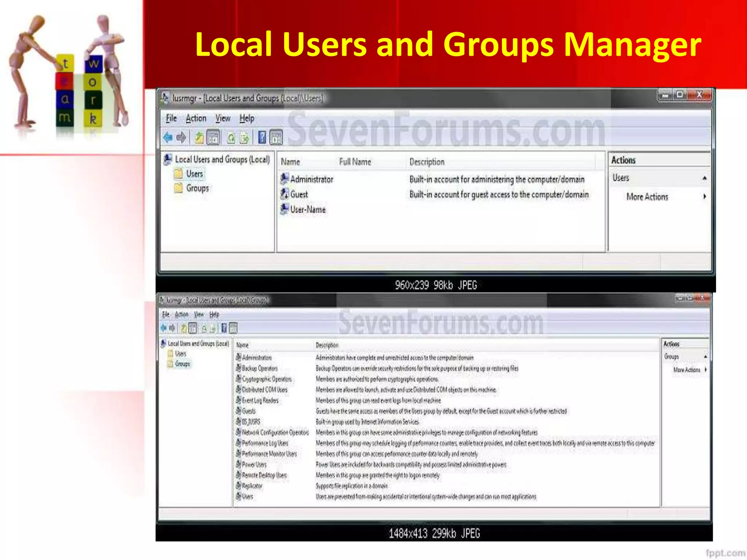Open File menu in Groups window
The height and width of the screenshot is (560, 747).
coord(166,314)
